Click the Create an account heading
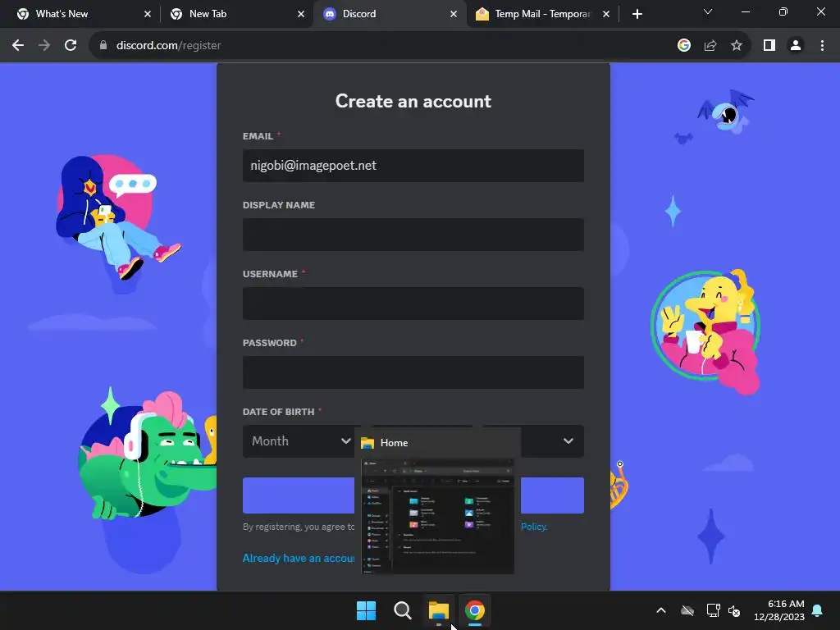This screenshot has height=630, width=840. click(x=413, y=101)
